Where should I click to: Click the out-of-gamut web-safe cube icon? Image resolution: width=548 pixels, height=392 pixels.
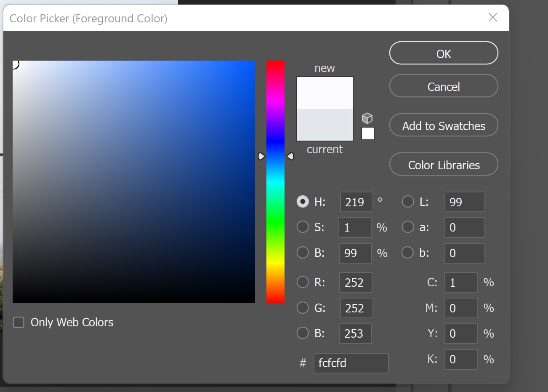tap(367, 118)
